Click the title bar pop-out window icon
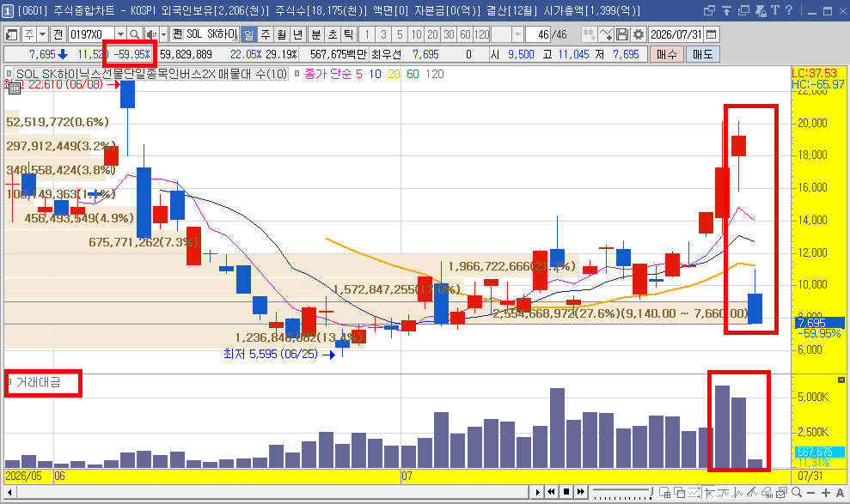The height and width of the screenshot is (504, 850). tap(709, 10)
